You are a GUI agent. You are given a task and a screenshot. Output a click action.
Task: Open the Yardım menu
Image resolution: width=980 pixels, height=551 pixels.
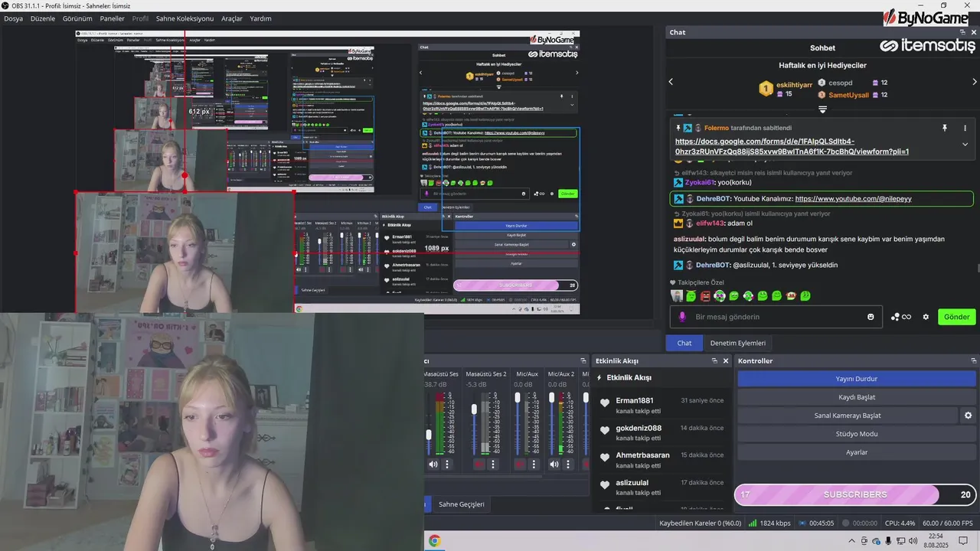261,18
